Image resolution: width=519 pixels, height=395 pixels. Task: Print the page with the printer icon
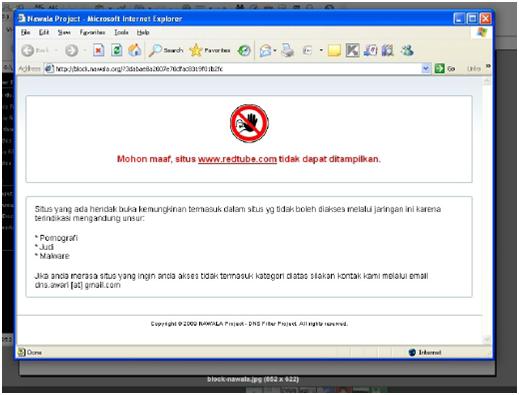(287, 50)
